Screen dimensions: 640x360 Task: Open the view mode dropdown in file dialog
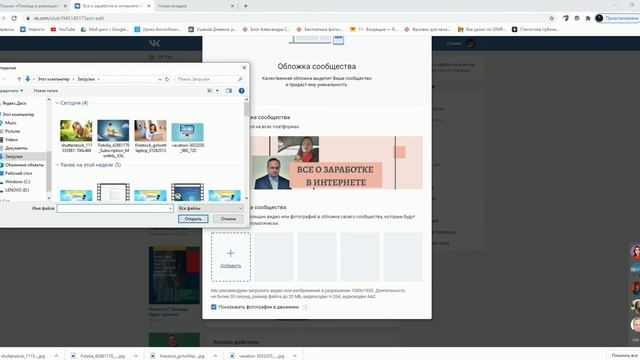[217, 91]
